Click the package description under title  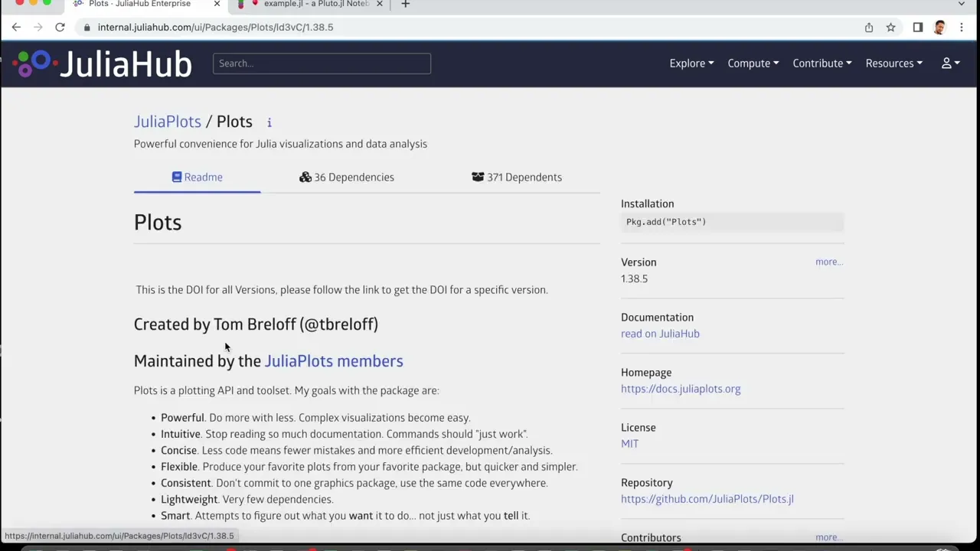coord(280,144)
